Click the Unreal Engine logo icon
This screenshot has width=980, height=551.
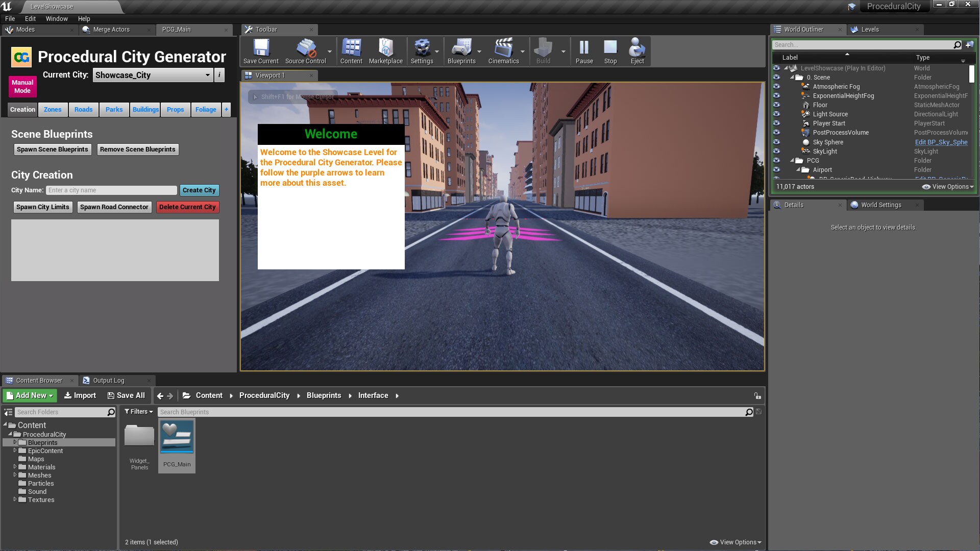pos(7,6)
